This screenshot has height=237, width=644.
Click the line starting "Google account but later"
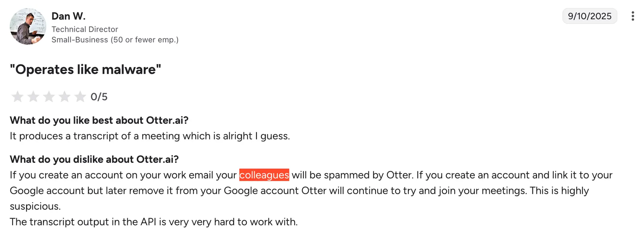click(299, 191)
